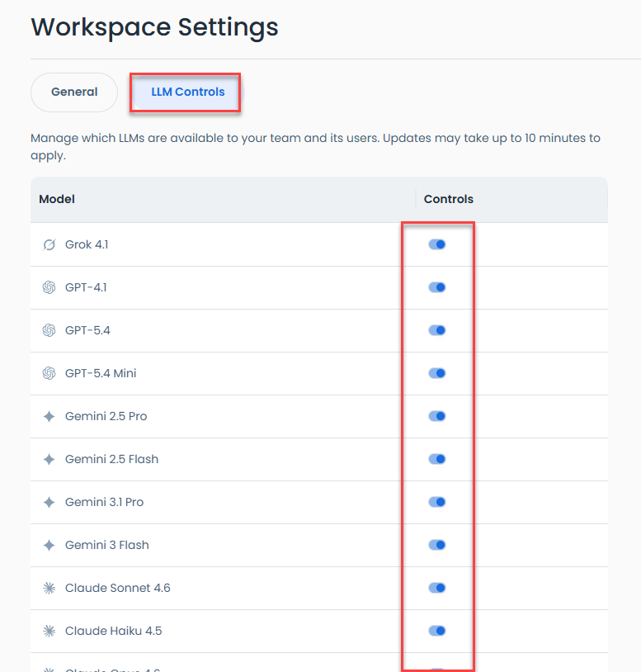Click the Gemini 2.5 Flash label

pos(111,459)
